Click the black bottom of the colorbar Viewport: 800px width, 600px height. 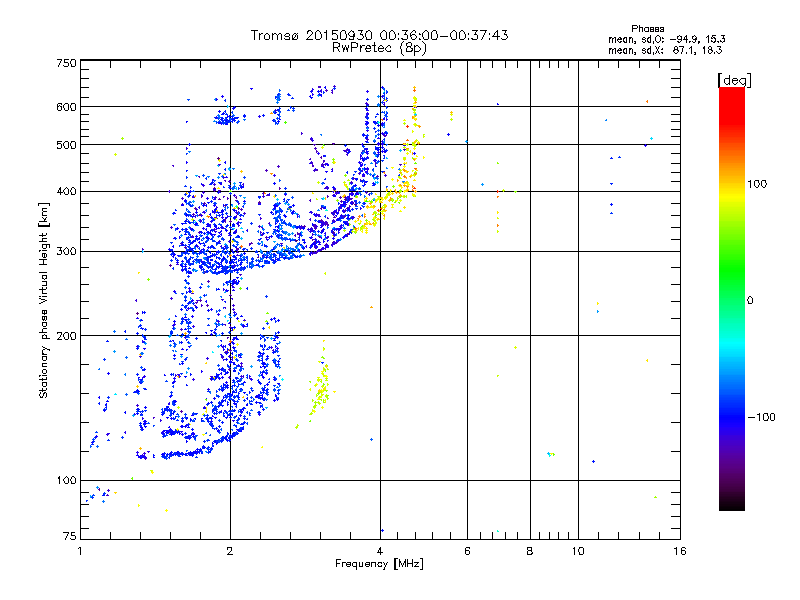pyautogui.click(x=732, y=503)
